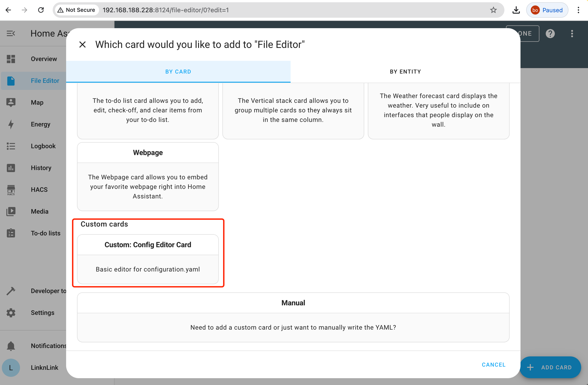Open the dashboard three-dot overflow menu
Viewport: 588px width, 385px height.
tap(572, 33)
